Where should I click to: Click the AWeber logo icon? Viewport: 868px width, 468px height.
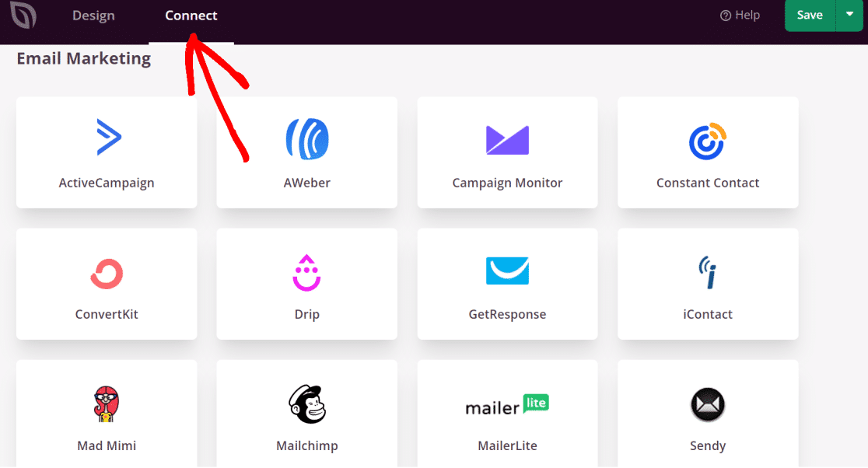click(x=306, y=138)
